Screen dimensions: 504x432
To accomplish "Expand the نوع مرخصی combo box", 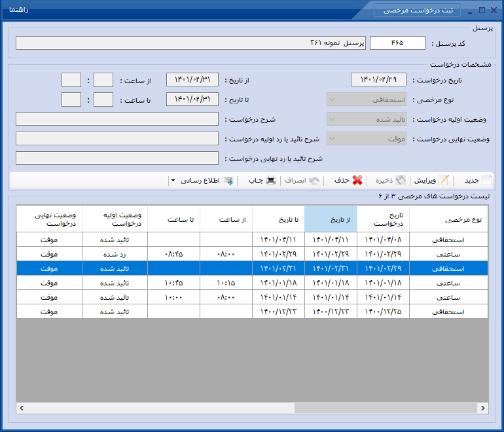I will (333, 99).
